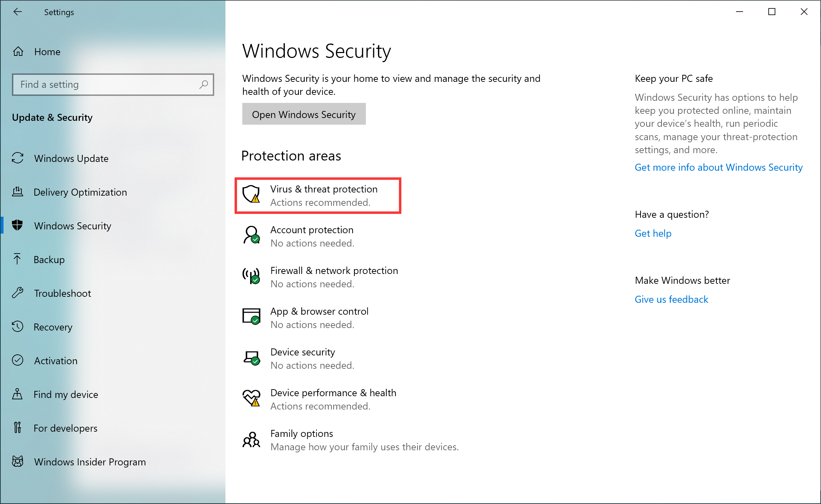Click the Find my device locator icon

[x=18, y=394]
